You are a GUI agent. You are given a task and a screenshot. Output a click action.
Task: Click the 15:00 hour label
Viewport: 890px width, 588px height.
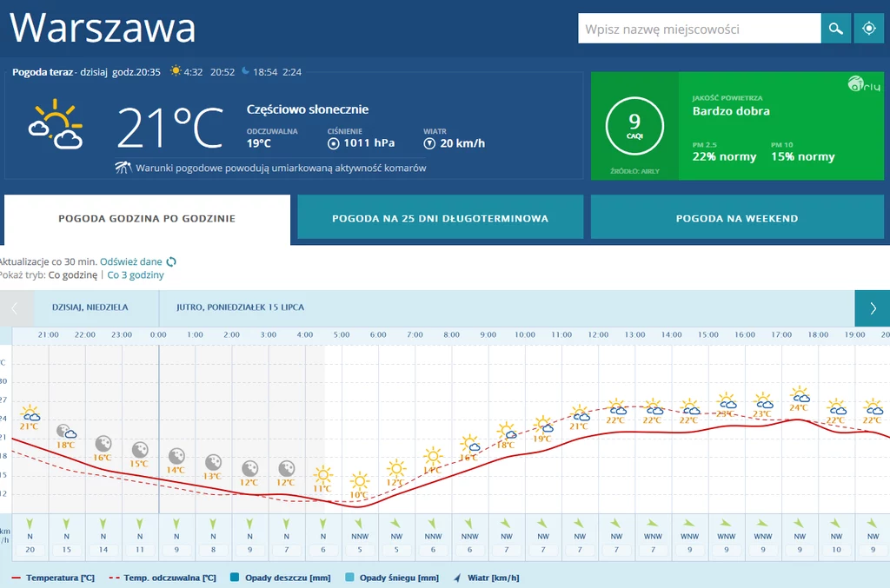(707, 334)
